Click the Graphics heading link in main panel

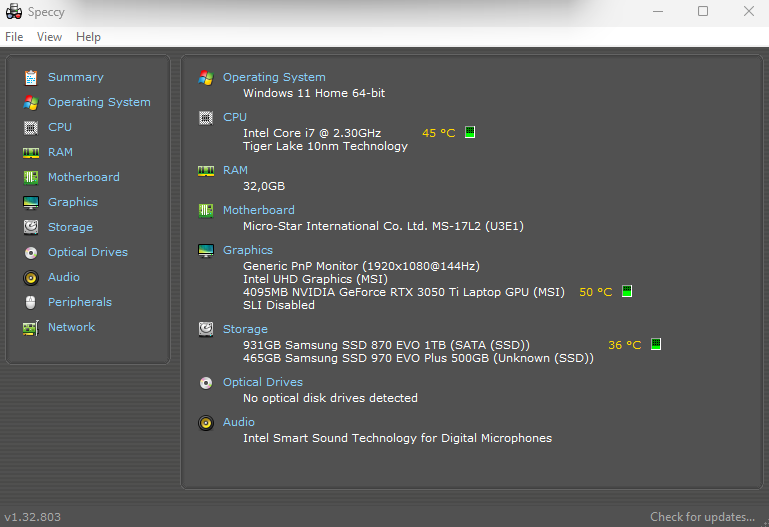pyautogui.click(x=248, y=251)
